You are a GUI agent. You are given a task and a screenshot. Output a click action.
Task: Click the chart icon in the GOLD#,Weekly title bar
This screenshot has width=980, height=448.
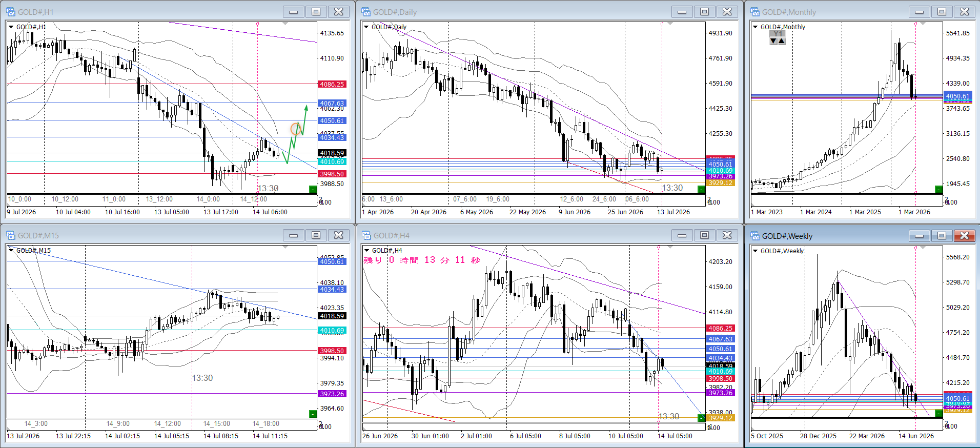pyautogui.click(x=755, y=236)
